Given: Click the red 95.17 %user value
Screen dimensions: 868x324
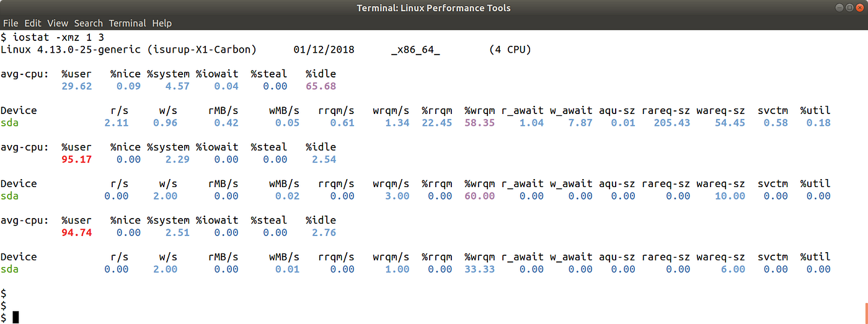Looking at the screenshot, I should pyautogui.click(x=77, y=159).
